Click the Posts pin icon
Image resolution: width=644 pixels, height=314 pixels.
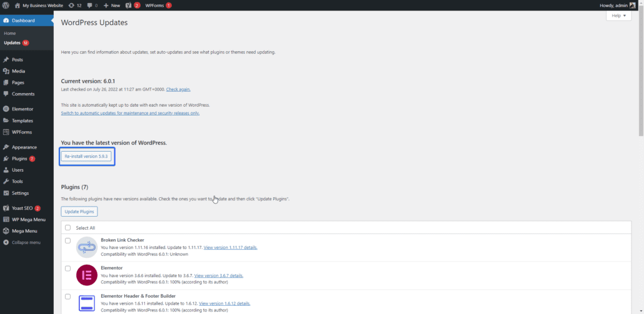point(6,59)
